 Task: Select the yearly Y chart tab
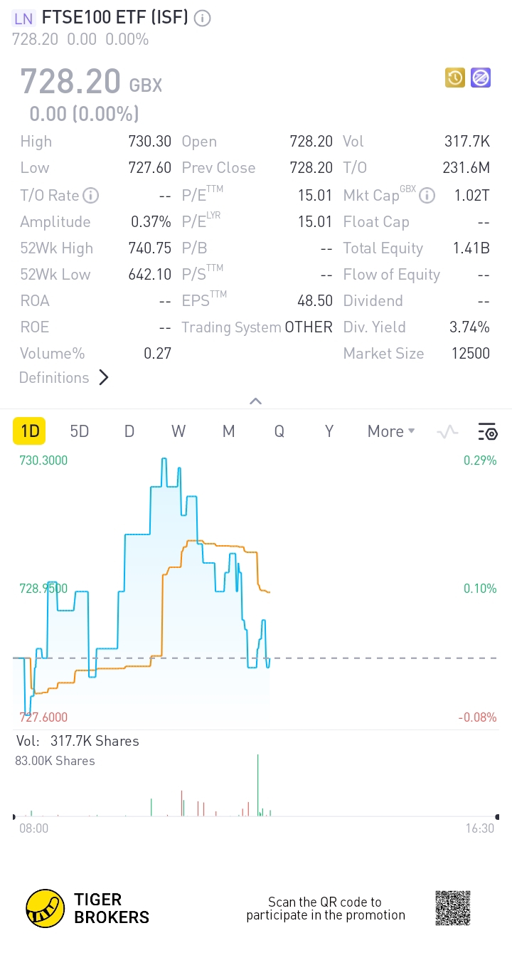tap(329, 431)
